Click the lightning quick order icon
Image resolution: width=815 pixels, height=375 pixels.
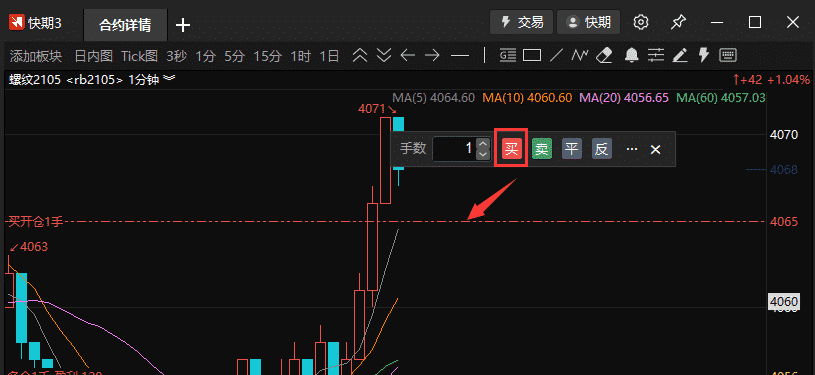tap(704, 55)
